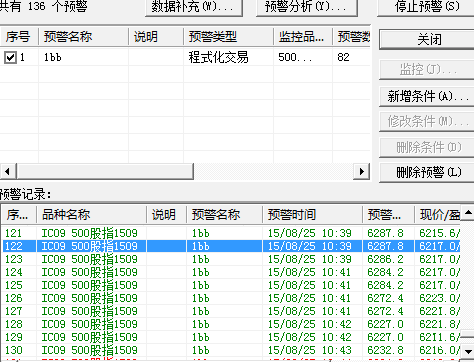Sort by 预警名称 column in upper table
Image resolution: width=474 pixels, height=362 pixels.
pos(83,37)
